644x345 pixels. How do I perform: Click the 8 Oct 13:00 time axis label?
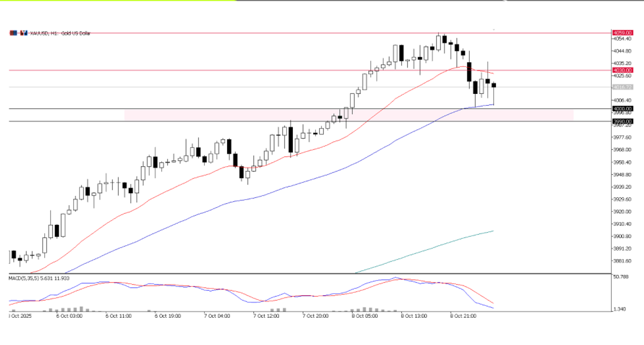(413, 314)
